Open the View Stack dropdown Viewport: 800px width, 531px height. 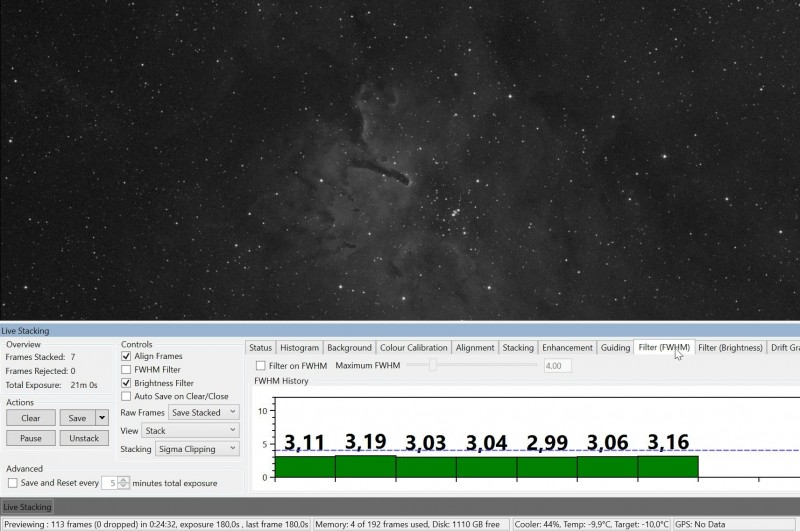[190, 431]
